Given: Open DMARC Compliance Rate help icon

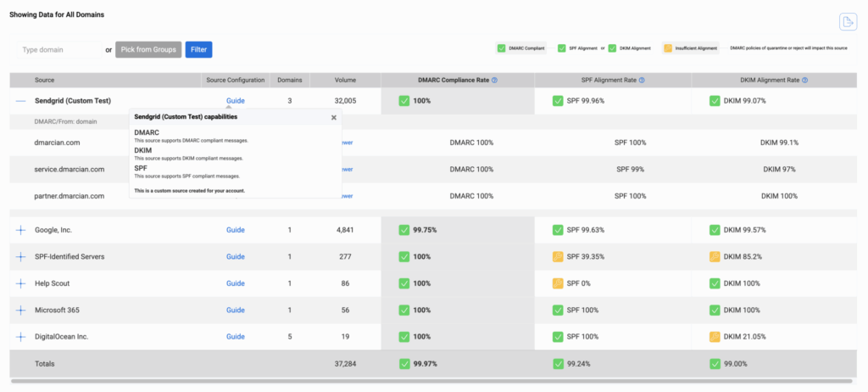Looking at the screenshot, I should 494,81.
